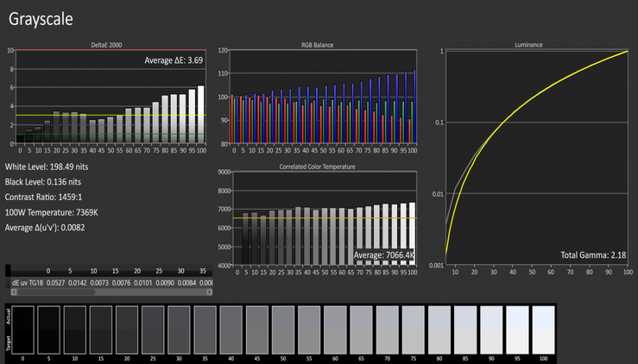Select the grayscale swatch labeled 50
Screen dimensions: 638x364
tap(283, 329)
